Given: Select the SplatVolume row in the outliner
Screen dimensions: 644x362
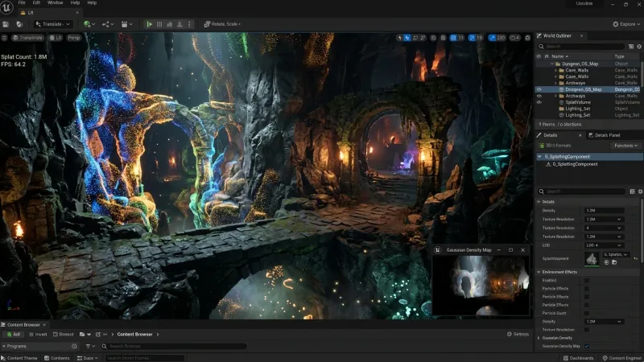Looking at the screenshot, I should (588, 102).
